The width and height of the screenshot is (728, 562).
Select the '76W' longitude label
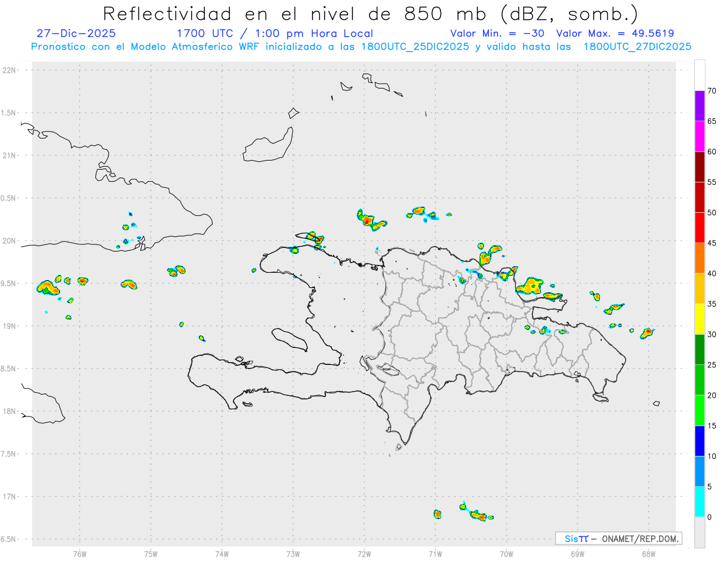(79, 554)
